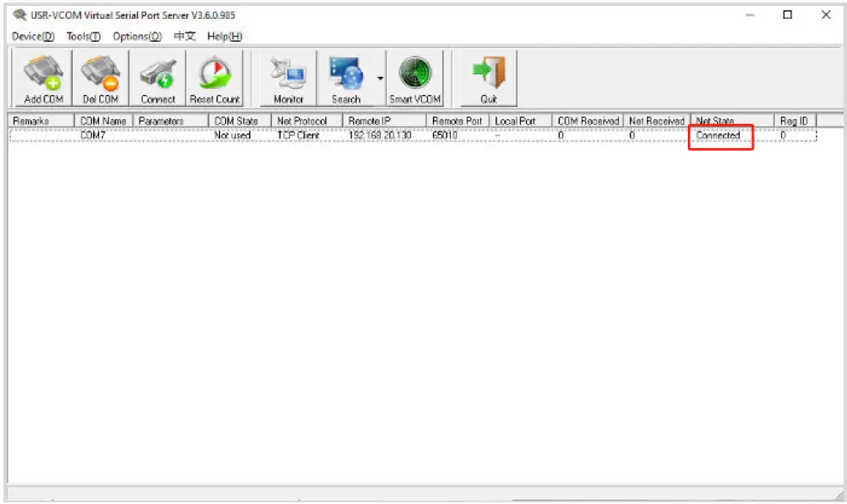Sort by the COM Name column header
The width and height of the screenshot is (847, 504).
click(x=104, y=121)
